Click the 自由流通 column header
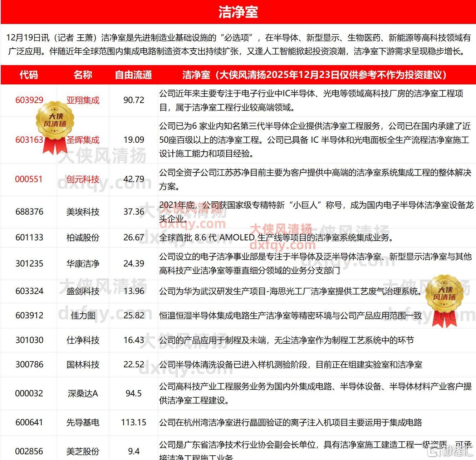The image size is (476, 460). point(133,75)
